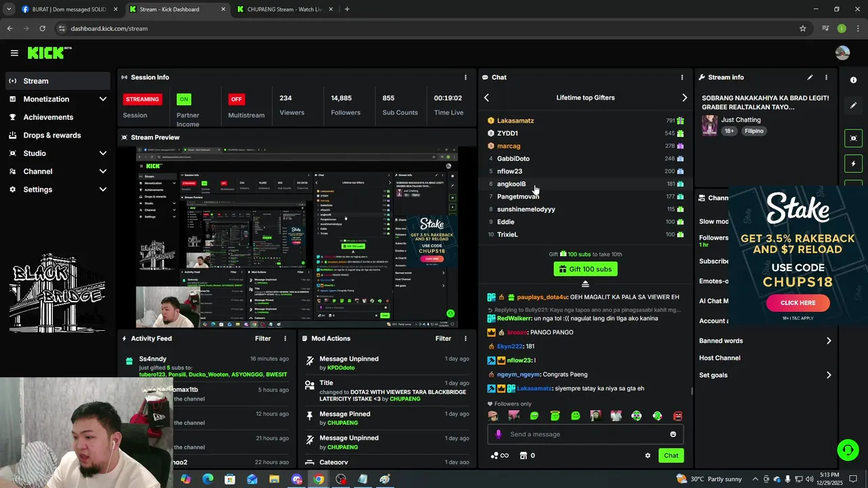This screenshot has width=868, height=488.
Task: Click the Message Pinned by CHUPAENG entry
Action: click(387, 418)
